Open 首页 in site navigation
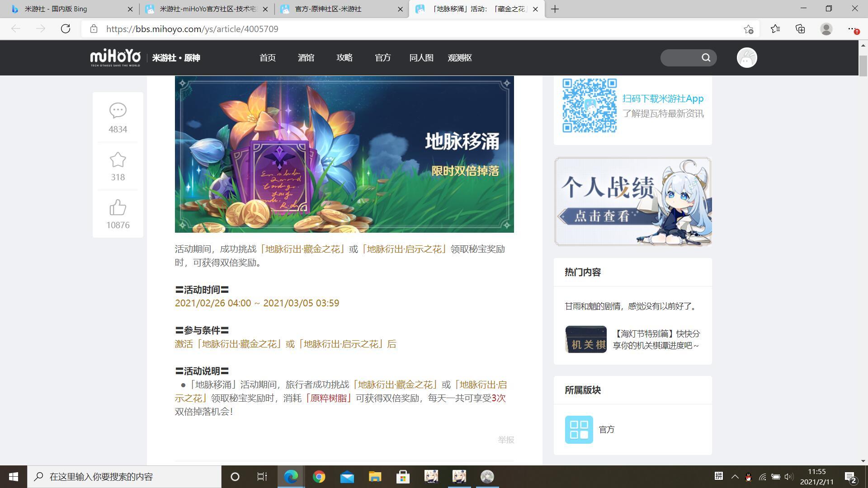This screenshot has width=868, height=488. tap(268, 58)
